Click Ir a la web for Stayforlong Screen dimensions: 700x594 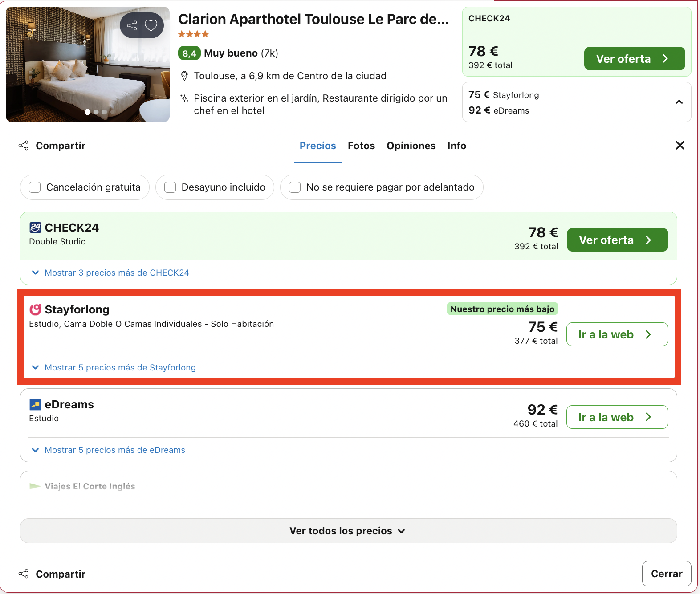coord(617,334)
